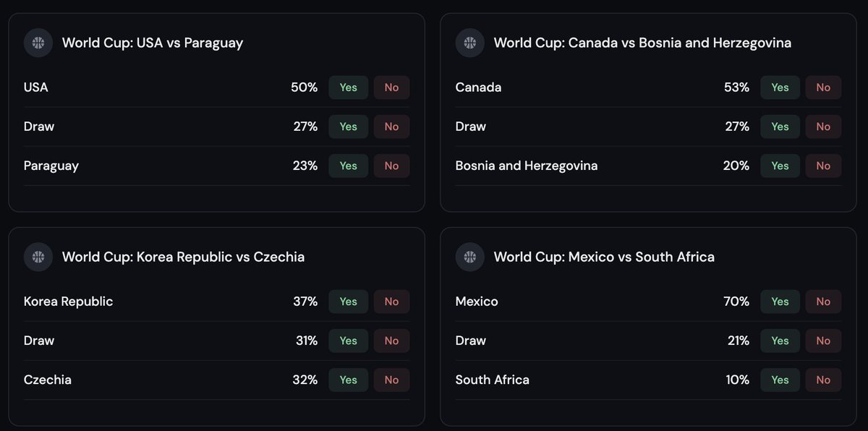Viewport: 868px width, 431px height.
Task: Choose No on Bosnia and Herzegovina
Action: [823, 166]
